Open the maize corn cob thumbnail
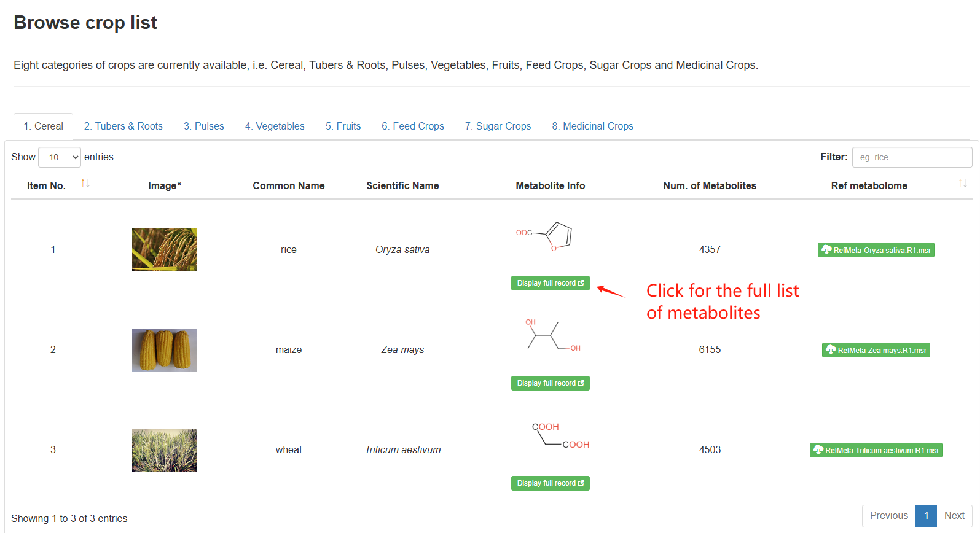This screenshot has height=533, width=980. coord(164,350)
